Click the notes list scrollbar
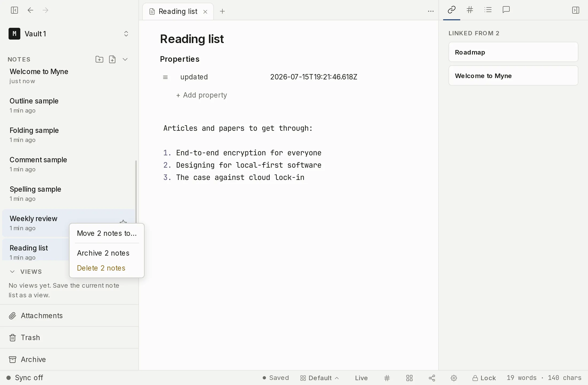The image size is (588, 385). tap(136, 191)
